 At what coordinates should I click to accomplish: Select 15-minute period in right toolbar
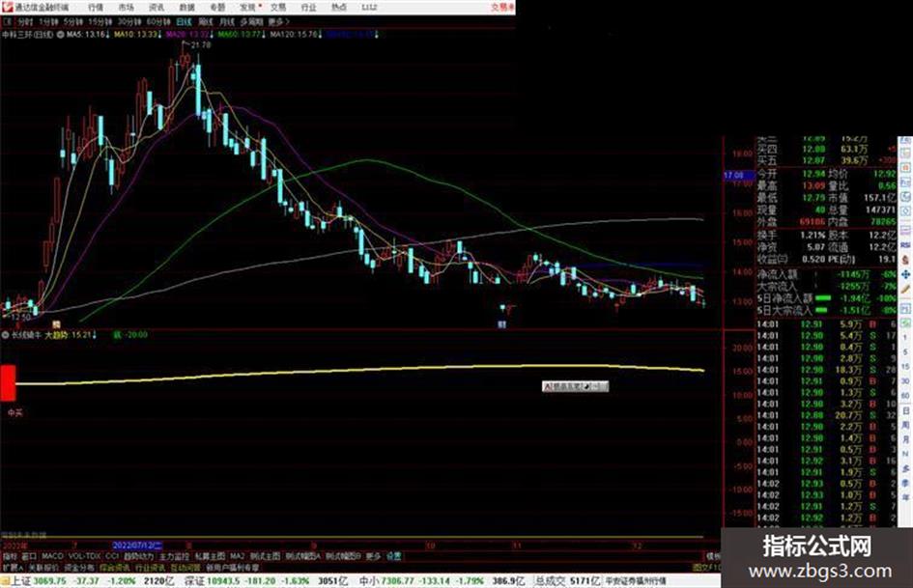pyautogui.click(x=905, y=367)
